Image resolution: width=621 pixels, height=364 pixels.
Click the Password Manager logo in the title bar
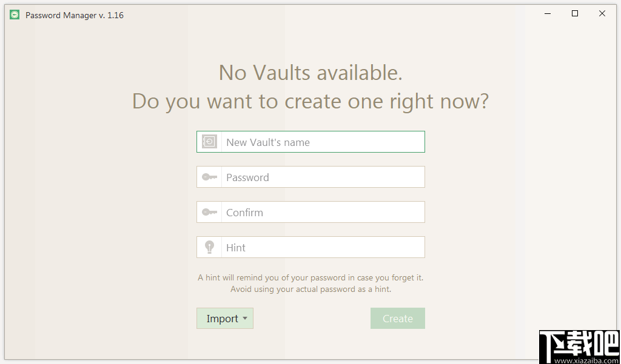[14, 15]
